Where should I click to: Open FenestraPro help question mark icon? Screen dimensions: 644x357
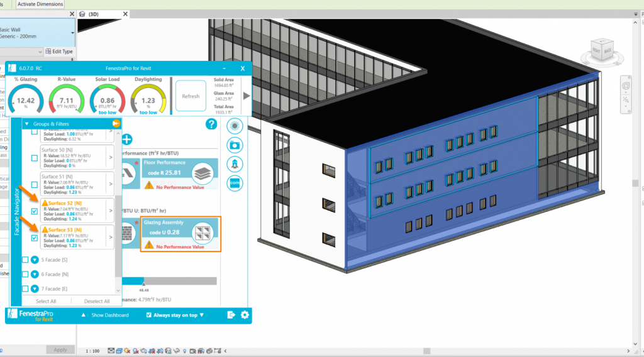coord(211,124)
